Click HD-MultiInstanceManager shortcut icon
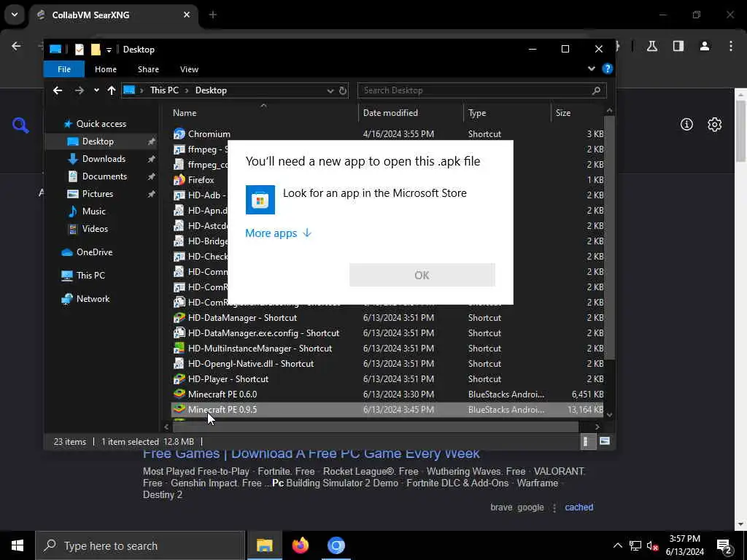Screen dimensions: 747x560 (x=179, y=348)
